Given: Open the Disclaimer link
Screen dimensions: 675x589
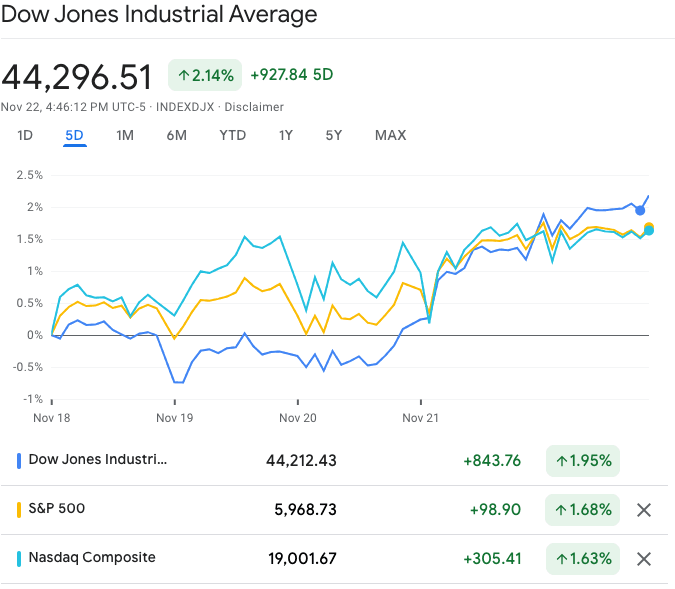Looking at the screenshot, I should coord(254,107).
